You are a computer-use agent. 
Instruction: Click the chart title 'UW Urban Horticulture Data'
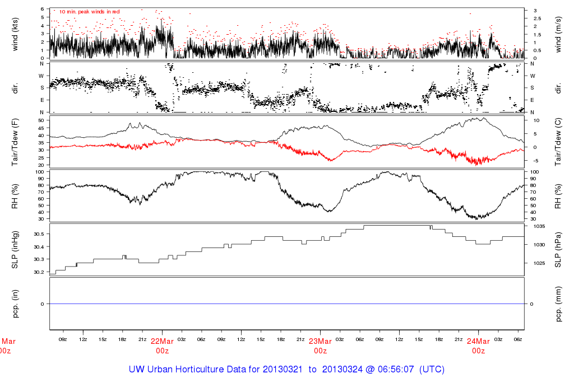pos(187,370)
